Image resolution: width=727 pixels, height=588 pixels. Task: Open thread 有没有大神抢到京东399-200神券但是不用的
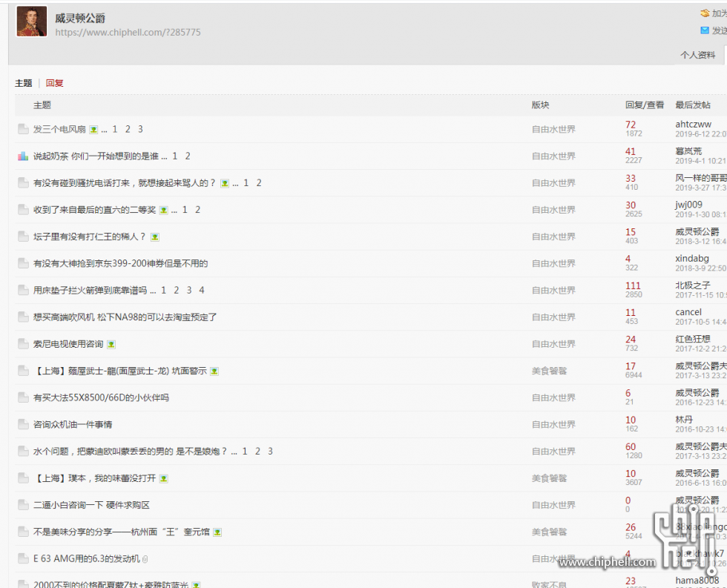coord(120,264)
